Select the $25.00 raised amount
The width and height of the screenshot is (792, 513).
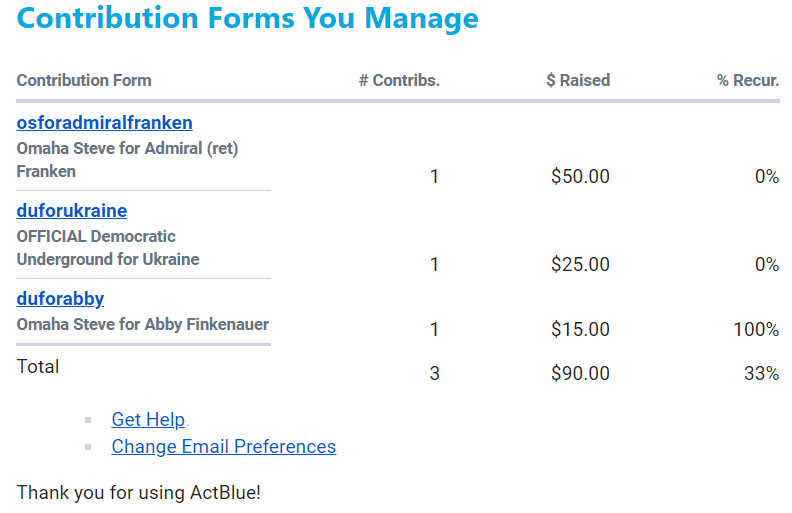click(x=580, y=265)
